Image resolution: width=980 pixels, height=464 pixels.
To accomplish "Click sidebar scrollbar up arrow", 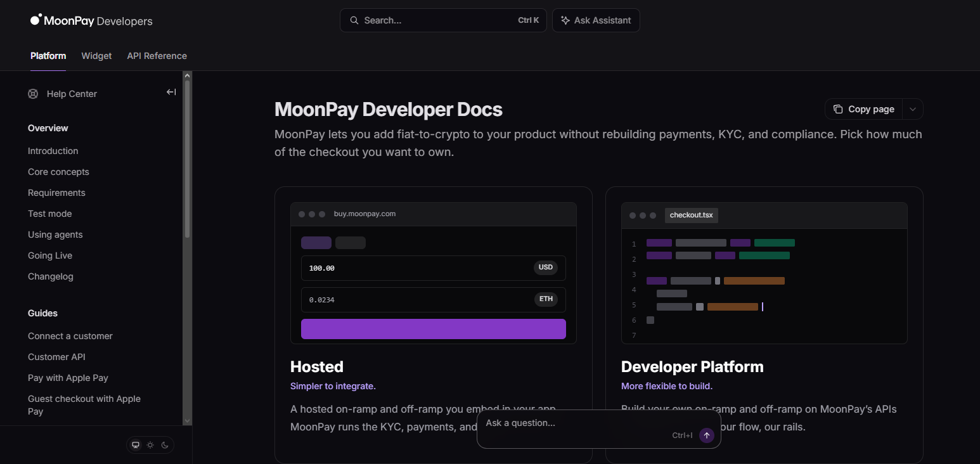I will click(x=187, y=75).
